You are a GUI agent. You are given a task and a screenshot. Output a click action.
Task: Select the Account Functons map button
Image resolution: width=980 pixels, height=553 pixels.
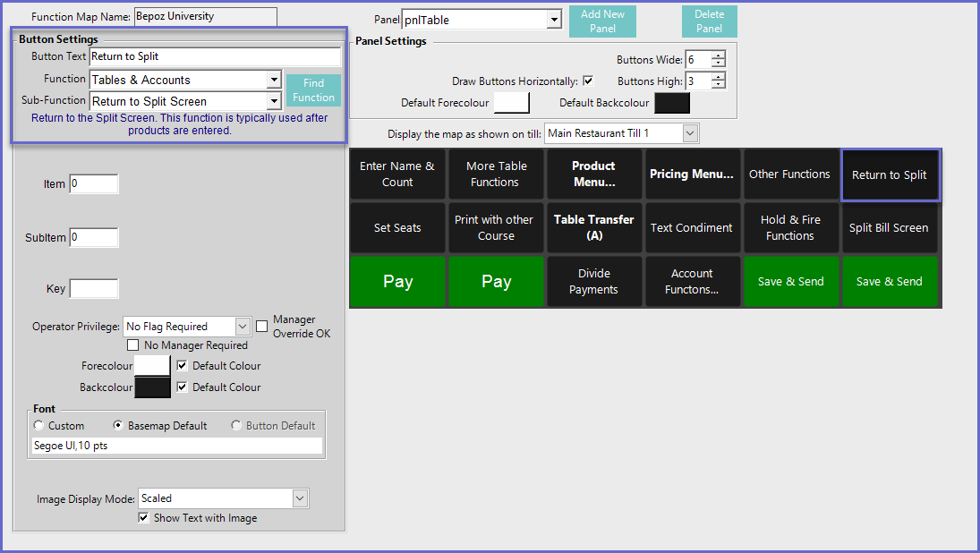point(693,282)
